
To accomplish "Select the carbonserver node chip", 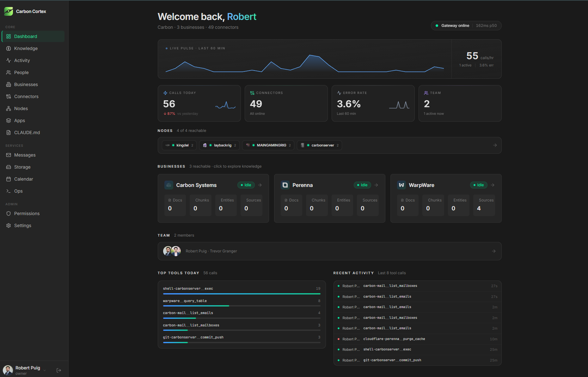I will (x=319, y=145).
